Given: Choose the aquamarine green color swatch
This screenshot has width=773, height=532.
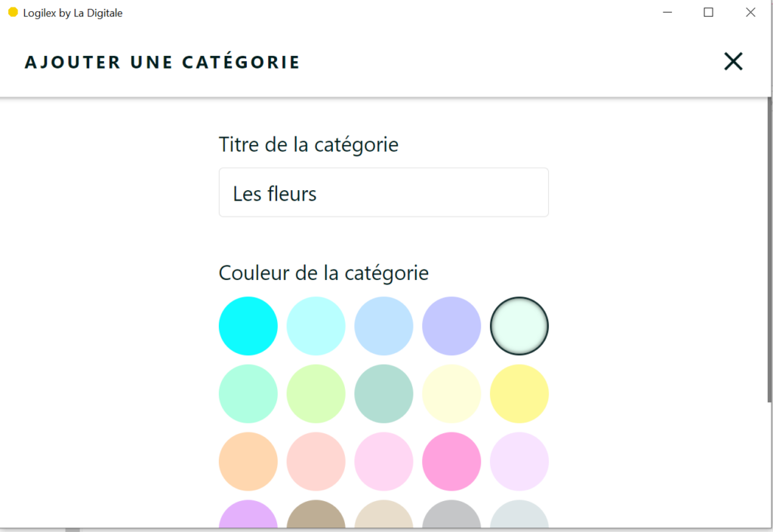Looking at the screenshot, I should 248,394.
